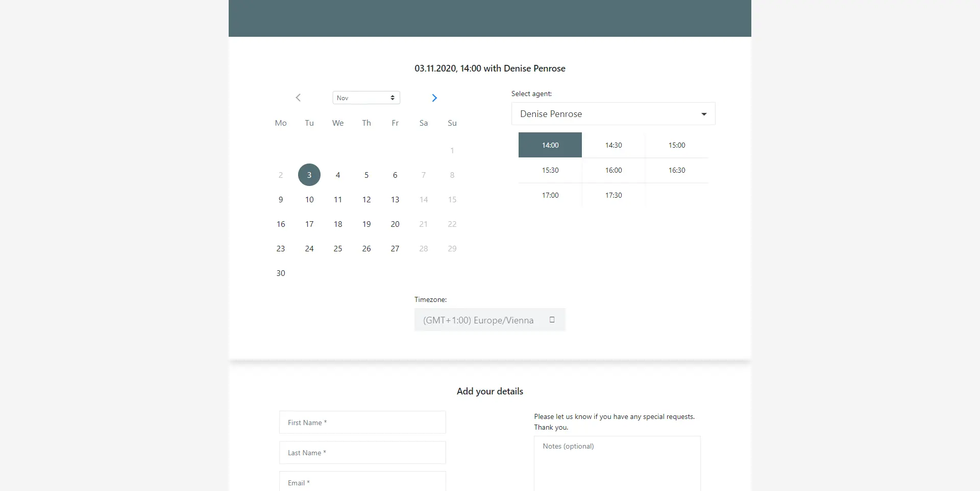Pick November 19 in the calendar

tap(366, 224)
